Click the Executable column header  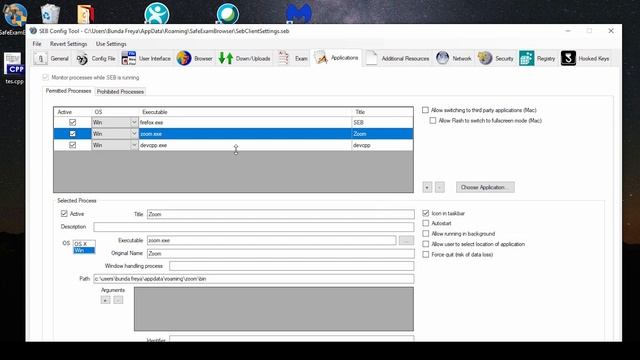tap(245, 111)
